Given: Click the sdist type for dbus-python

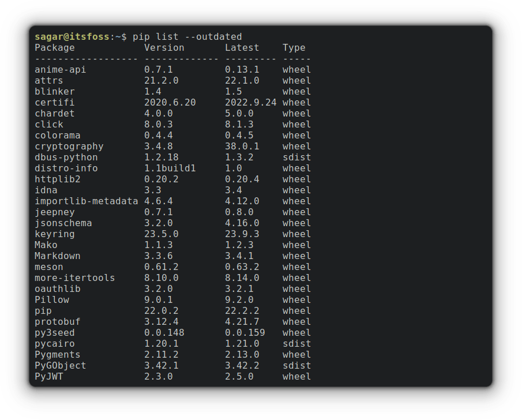Looking at the screenshot, I should point(296,157).
